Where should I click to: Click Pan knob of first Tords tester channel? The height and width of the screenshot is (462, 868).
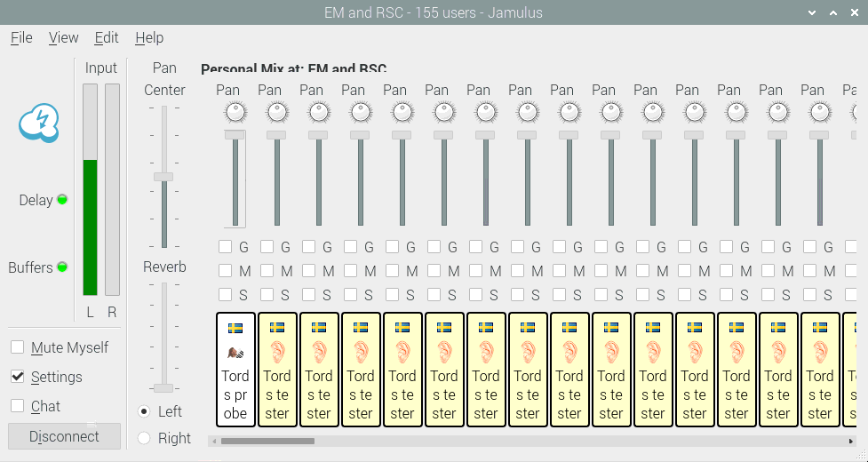tap(277, 113)
